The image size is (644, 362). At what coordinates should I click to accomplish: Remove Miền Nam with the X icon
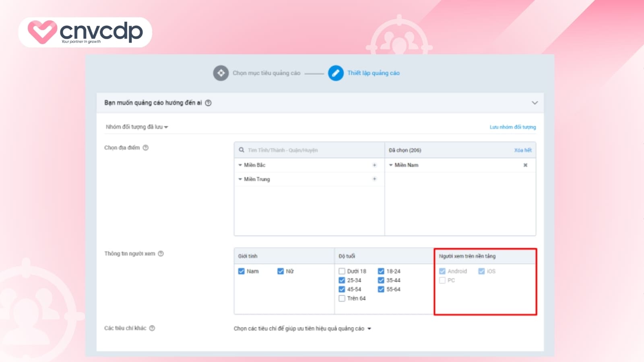pos(525,165)
